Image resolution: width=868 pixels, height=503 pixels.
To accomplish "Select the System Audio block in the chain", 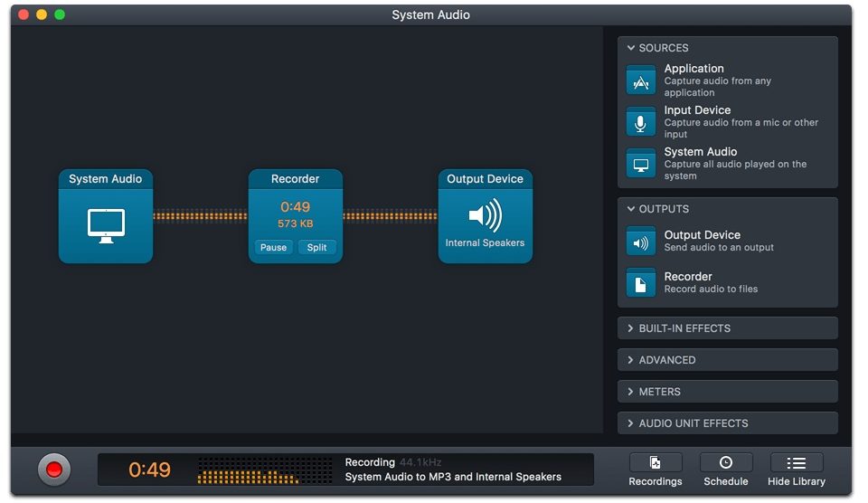I will click(x=106, y=223).
